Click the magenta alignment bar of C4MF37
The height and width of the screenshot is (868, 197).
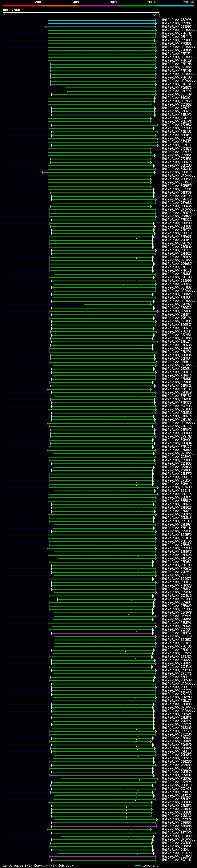point(103,633)
